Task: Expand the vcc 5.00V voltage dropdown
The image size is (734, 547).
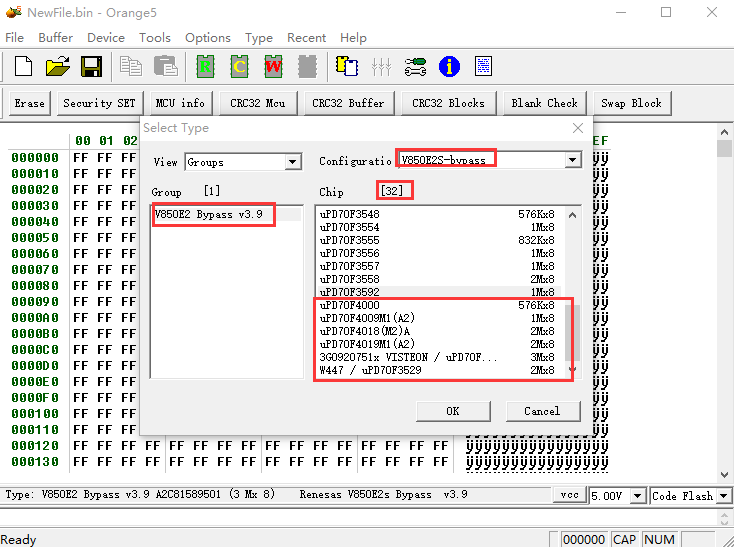Action: point(637,496)
